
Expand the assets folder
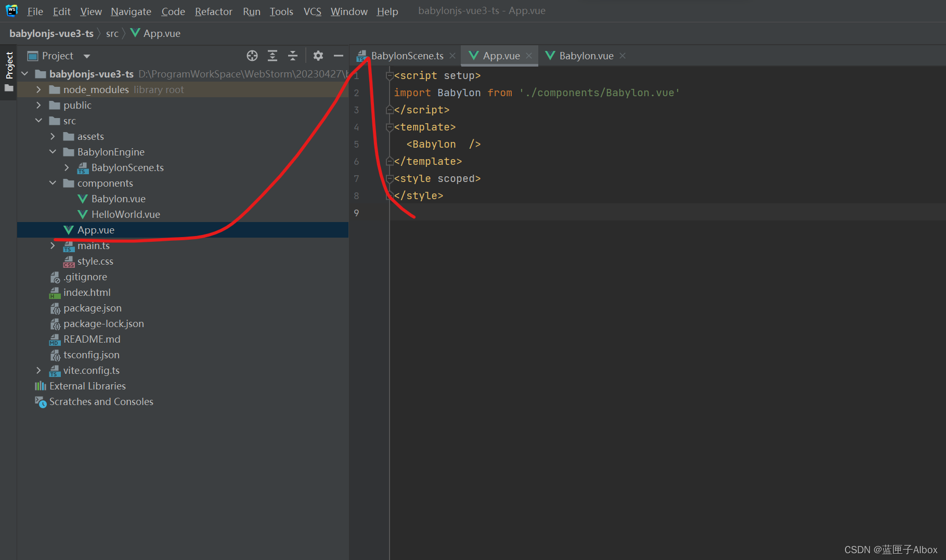(x=53, y=136)
